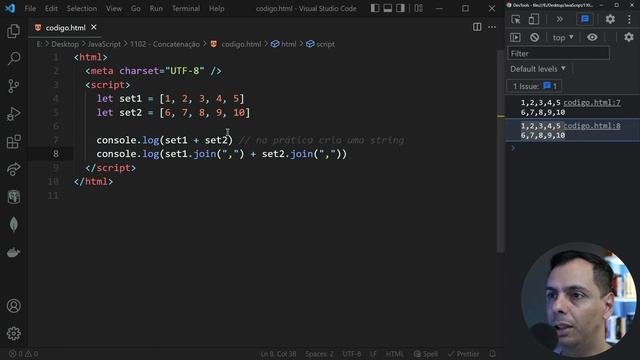The height and width of the screenshot is (360, 640).
Task: Toggle secondary side bar layout icon
Action: (x=400, y=8)
